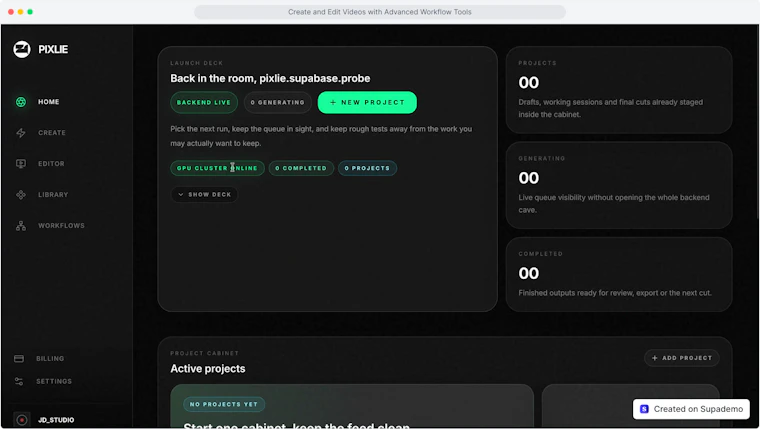This screenshot has width=760, height=429.
Task: Start a New Project
Action: tap(367, 102)
